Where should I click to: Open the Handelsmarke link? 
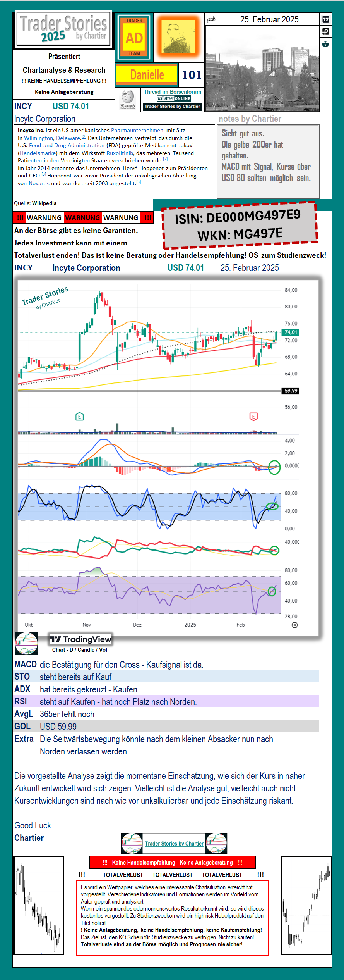[x=38, y=153]
